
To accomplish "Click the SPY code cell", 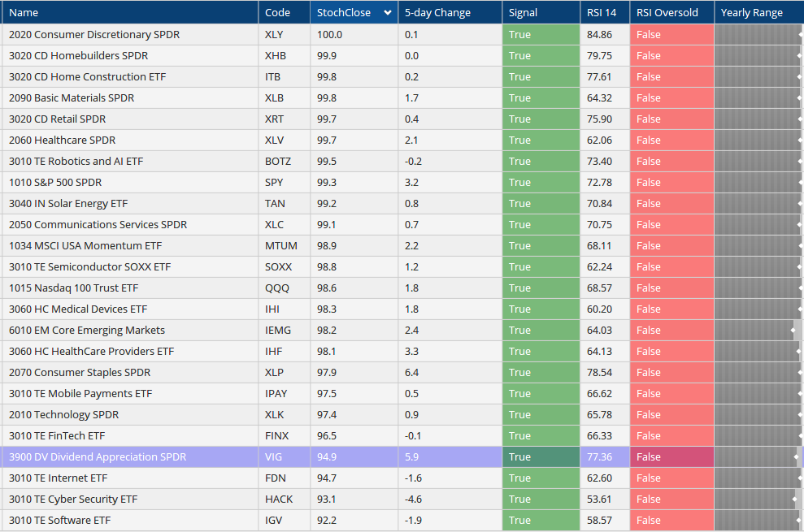I will [285, 182].
